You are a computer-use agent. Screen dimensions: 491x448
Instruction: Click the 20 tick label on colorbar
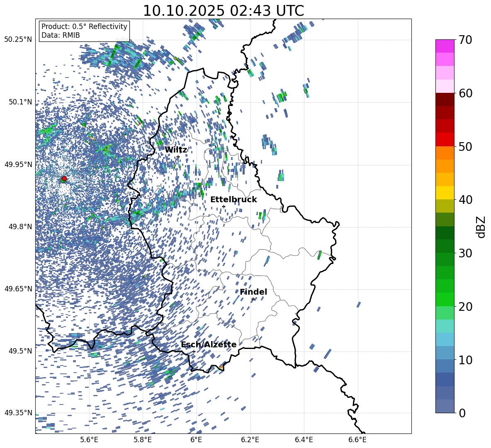(x=465, y=306)
